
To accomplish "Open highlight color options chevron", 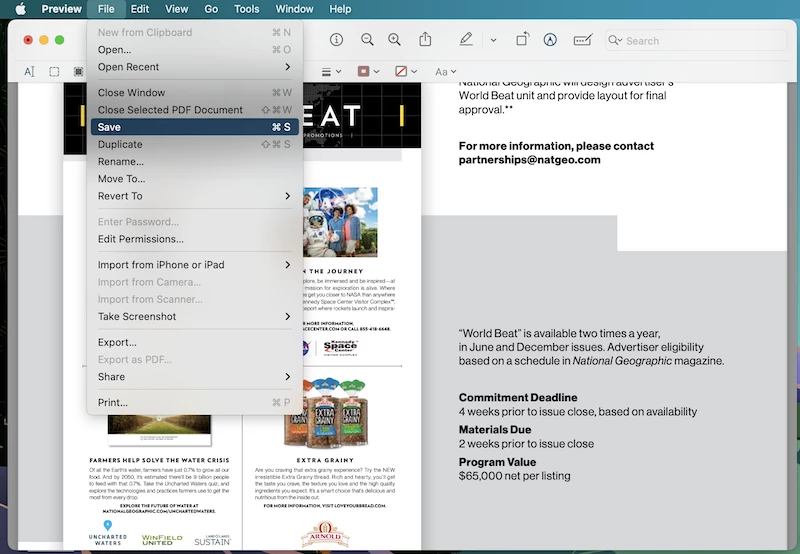I will [x=493, y=40].
